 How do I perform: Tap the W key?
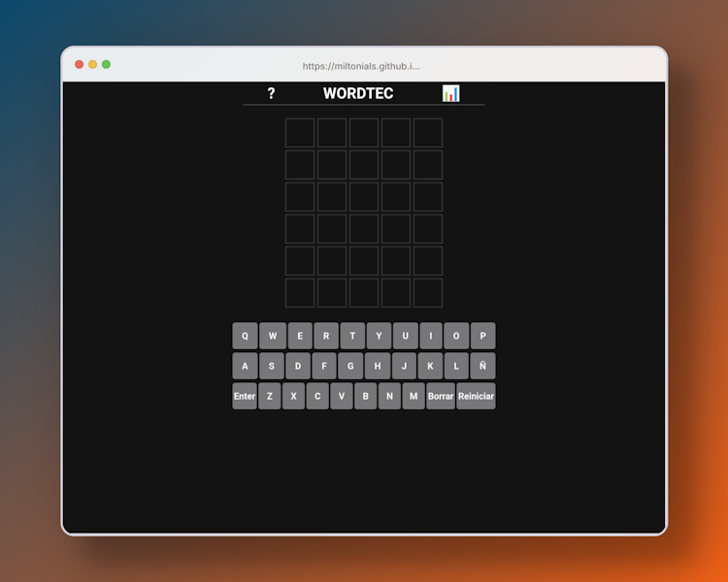click(273, 336)
